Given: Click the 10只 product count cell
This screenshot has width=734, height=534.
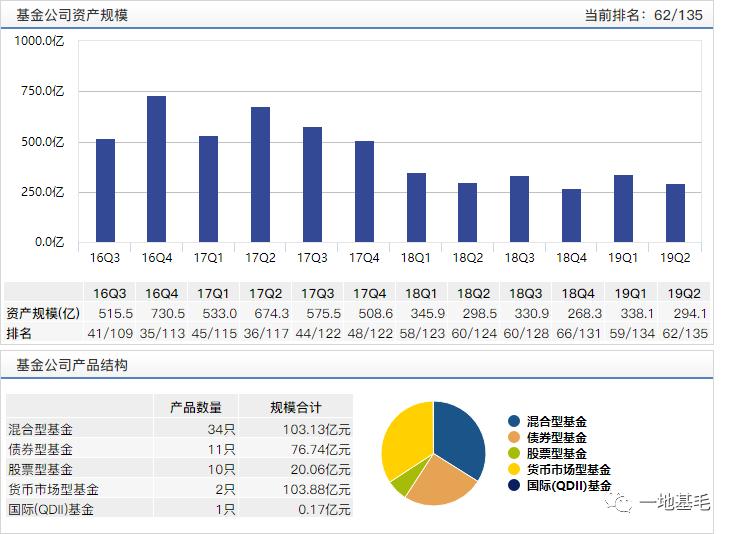Looking at the screenshot, I should pos(221,469).
